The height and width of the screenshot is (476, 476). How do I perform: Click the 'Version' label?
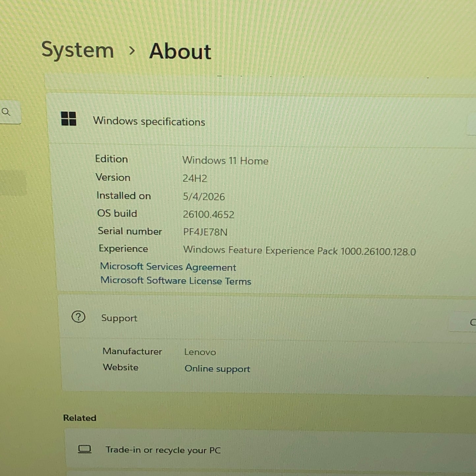click(113, 177)
